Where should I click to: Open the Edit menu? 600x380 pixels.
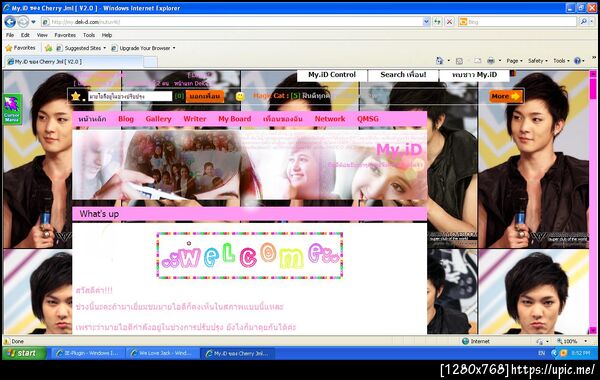pos(25,35)
